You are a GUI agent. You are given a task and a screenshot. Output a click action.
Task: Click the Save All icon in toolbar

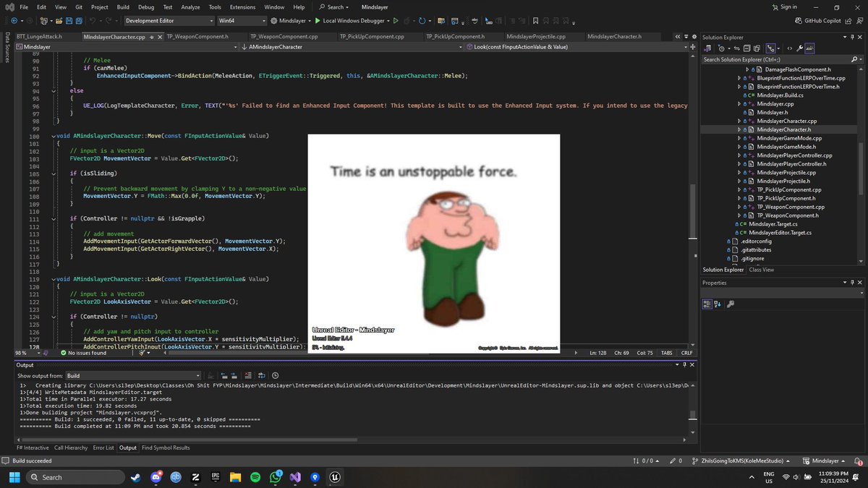(79, 21)
